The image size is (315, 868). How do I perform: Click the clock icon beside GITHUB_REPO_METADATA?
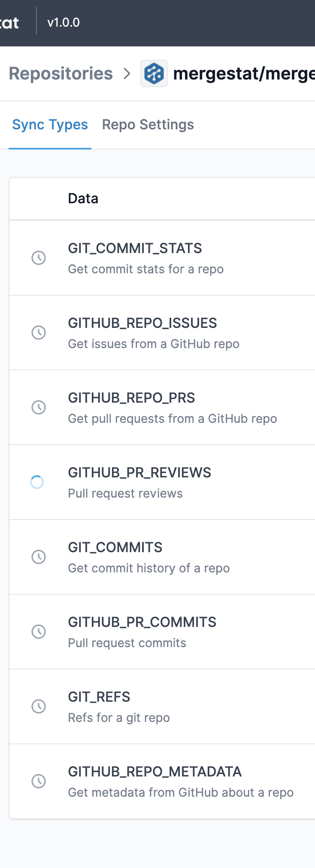pos(39,781)
